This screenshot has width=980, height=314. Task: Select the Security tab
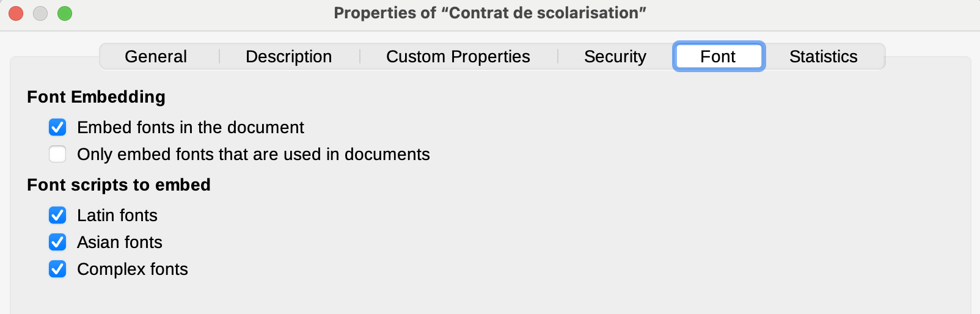coord(615,56)
